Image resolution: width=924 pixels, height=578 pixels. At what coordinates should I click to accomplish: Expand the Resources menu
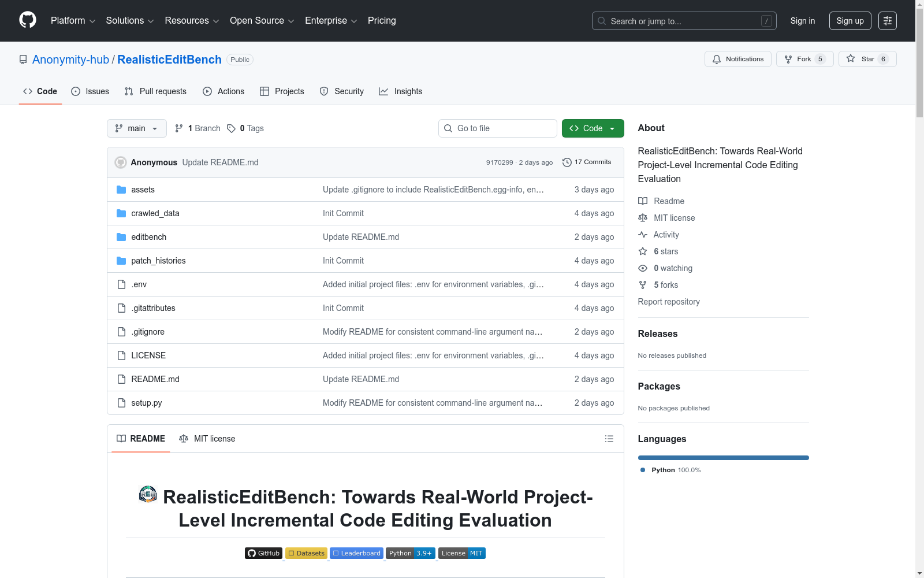pyautogui.click(x=192, y=21)
